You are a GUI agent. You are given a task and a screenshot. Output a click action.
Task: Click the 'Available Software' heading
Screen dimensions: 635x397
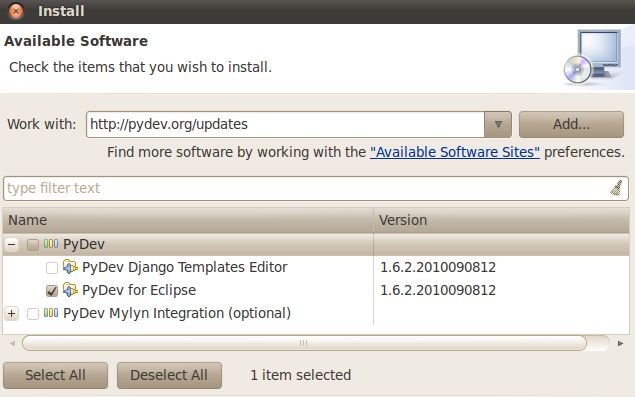(x=76, y=41)
